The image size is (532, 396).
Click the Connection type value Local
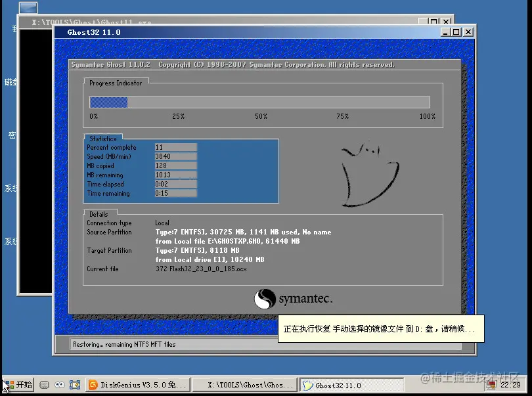162,223
